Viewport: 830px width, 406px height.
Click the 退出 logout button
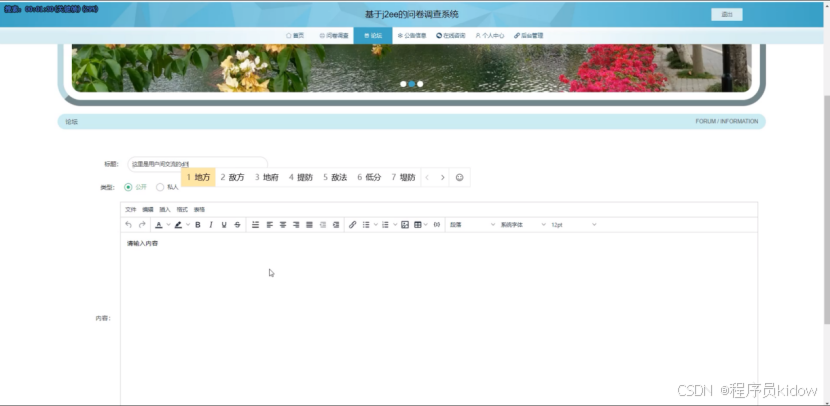[726, 15]
